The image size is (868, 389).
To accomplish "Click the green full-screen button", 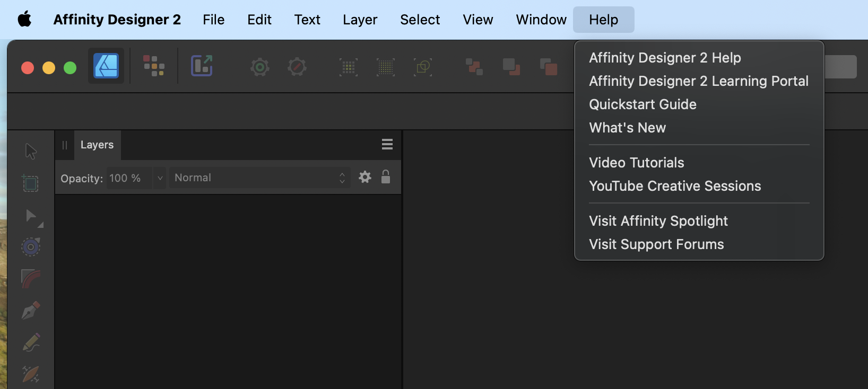I will coord(70,68).
